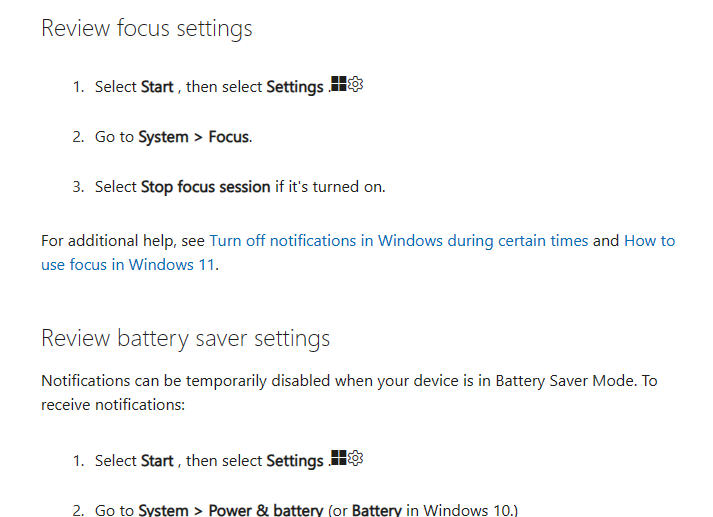The height and width of the screenshot is (517, 713).
Task: Click Windows Start icon under battery saver steps
Action: 338,457
